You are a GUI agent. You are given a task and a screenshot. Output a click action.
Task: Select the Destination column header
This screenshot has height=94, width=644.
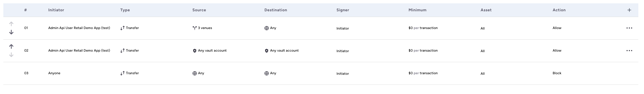[276, 10]
